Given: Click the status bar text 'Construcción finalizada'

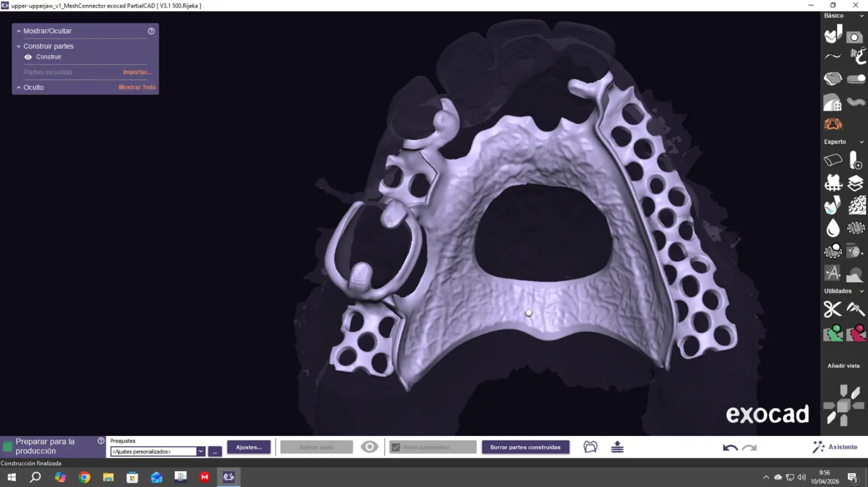Looking at the screenshot, I should click(x=31, y=463).
